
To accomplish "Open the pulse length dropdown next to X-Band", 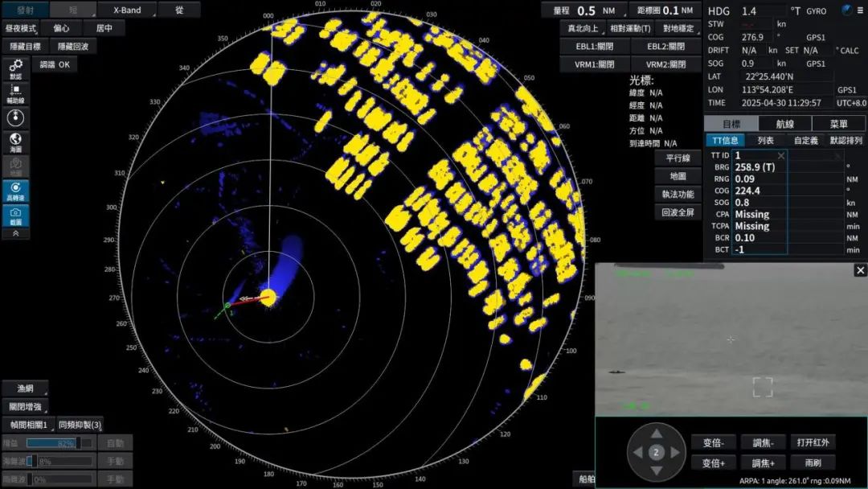I will tap(73, 10).
